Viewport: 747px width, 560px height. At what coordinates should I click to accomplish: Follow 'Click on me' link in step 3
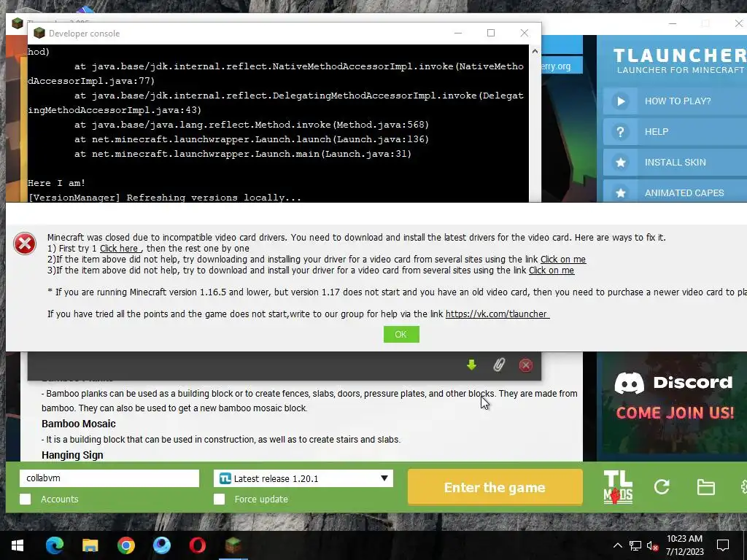pyautogui.click(x=551, y=271)
